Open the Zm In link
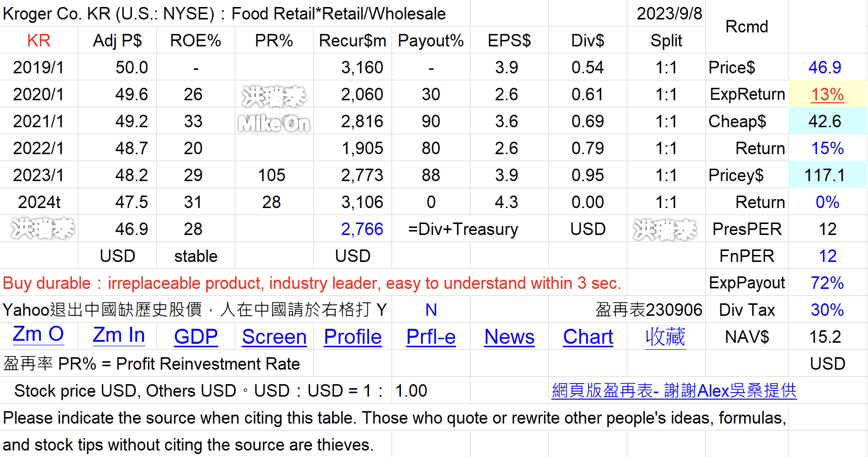This screenshot has width=868, height=457. point(119,336)
